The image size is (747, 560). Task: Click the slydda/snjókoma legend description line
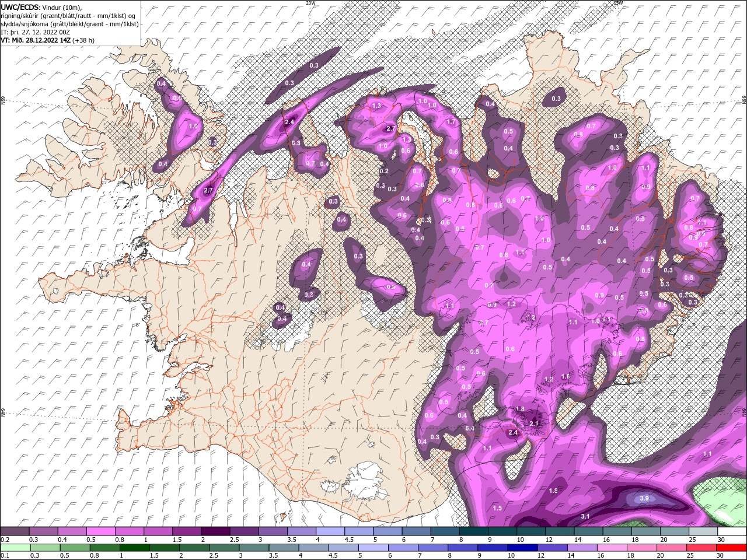tap(69, 24)
